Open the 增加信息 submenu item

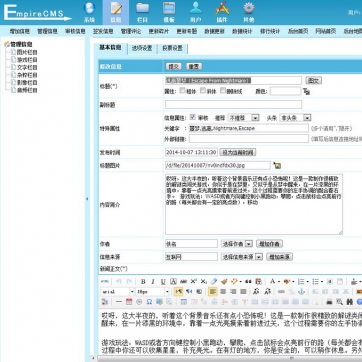20,31
